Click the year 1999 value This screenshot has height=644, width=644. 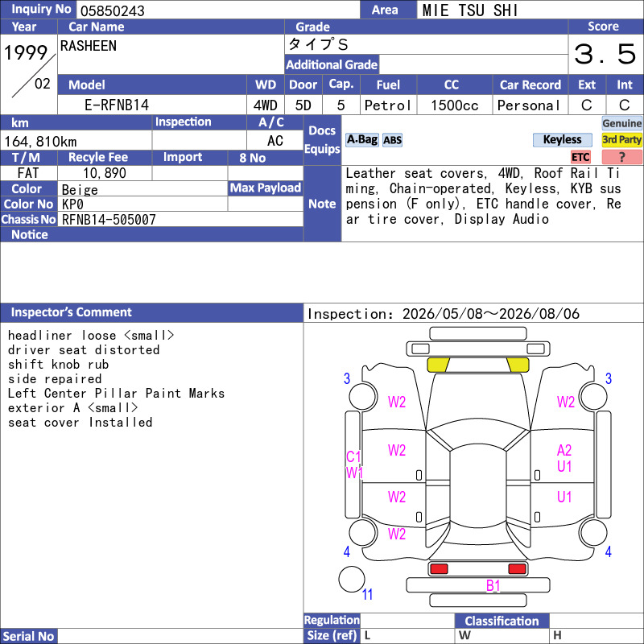point(26,52)
